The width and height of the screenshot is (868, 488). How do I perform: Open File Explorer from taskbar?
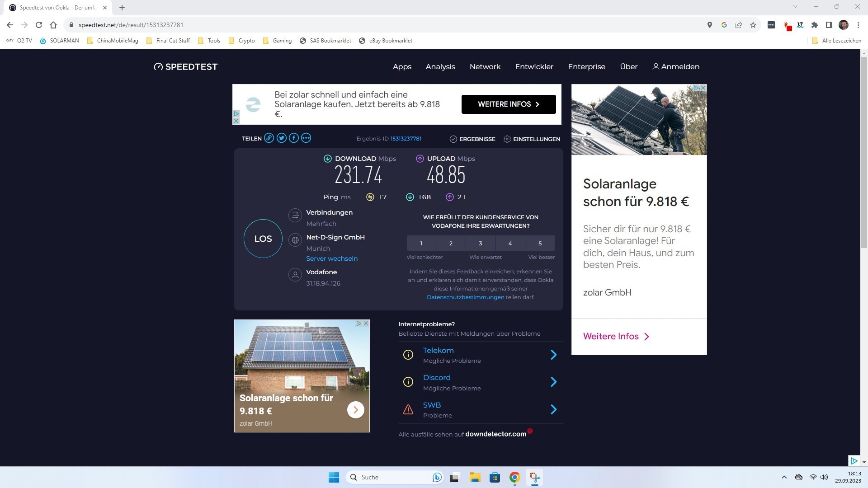475,477
